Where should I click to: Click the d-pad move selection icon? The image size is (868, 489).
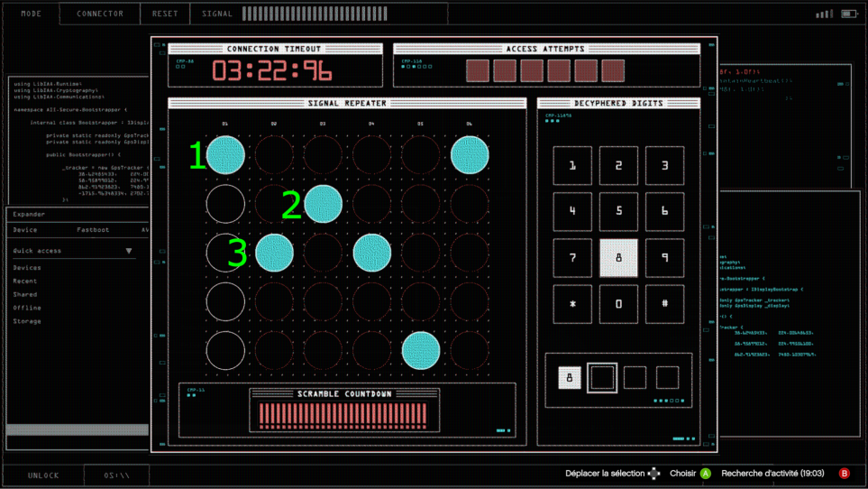[654, 474]
